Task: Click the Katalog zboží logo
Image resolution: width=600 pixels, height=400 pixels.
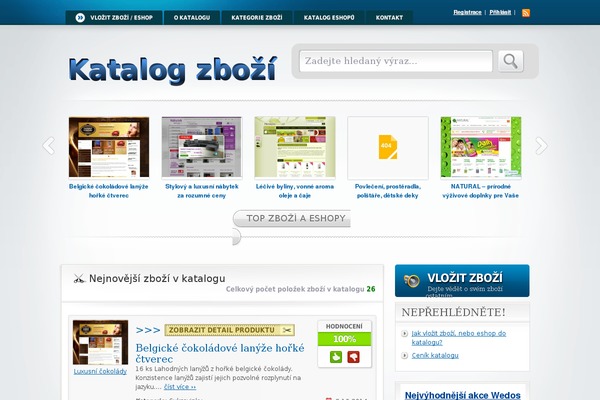Action: [x=173, y=70]
